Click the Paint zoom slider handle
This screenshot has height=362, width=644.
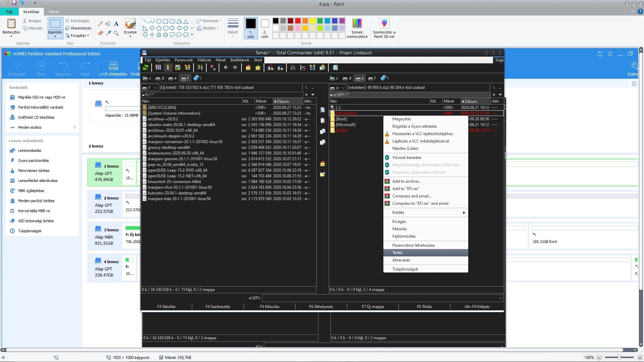coord(619,358)
